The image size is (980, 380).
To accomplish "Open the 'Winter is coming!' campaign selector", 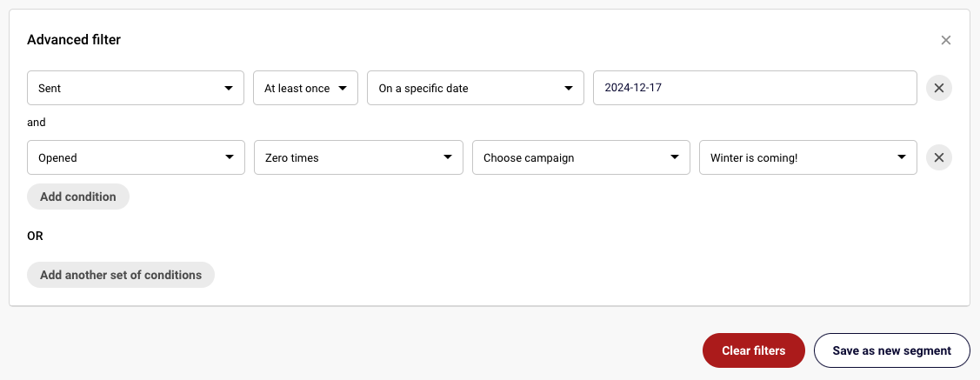I will click(807, 157).
